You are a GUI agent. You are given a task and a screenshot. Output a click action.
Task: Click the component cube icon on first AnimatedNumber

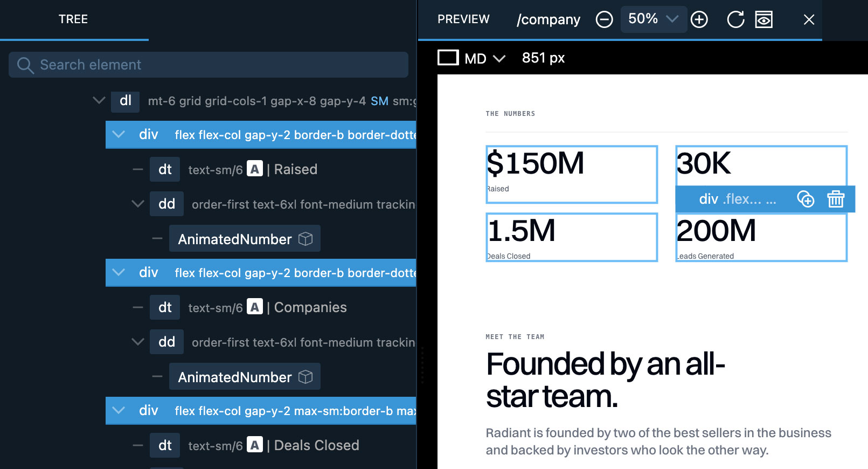pos(305,239)
